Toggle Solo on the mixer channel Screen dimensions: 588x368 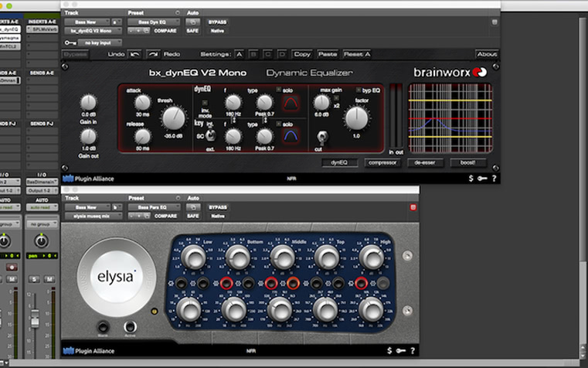coord(34,279)
